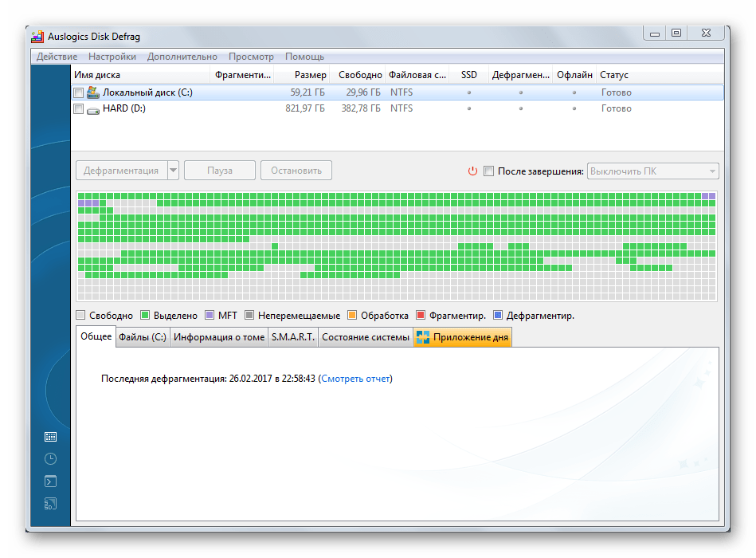Sort by the Файловая с... column header
Screen dimensions: 756x558
coord(417,75)
